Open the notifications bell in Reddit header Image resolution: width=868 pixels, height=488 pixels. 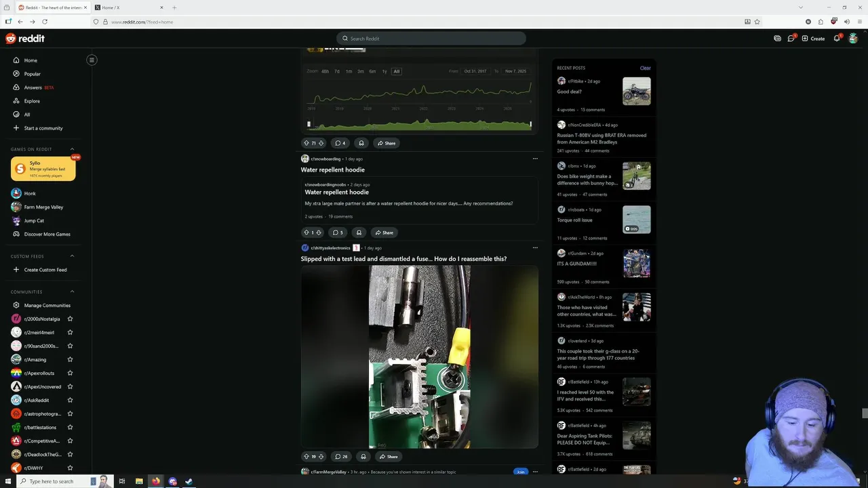click(x=837, y=39)
